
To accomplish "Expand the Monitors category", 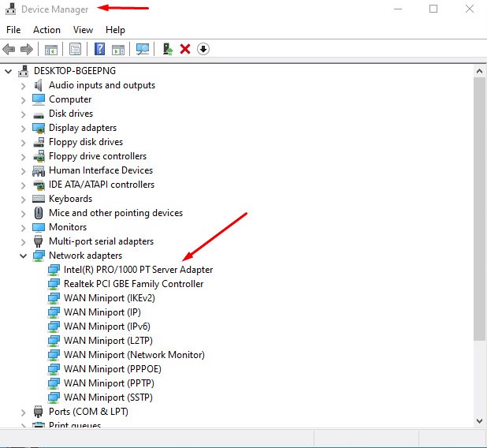I will [24, 228].
